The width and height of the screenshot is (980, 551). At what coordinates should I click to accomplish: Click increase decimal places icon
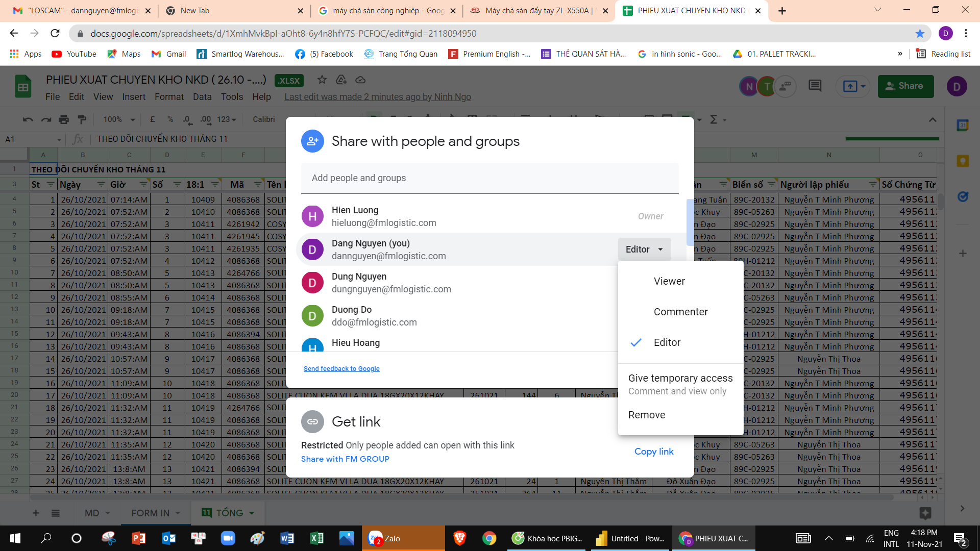tap(206, 119)
